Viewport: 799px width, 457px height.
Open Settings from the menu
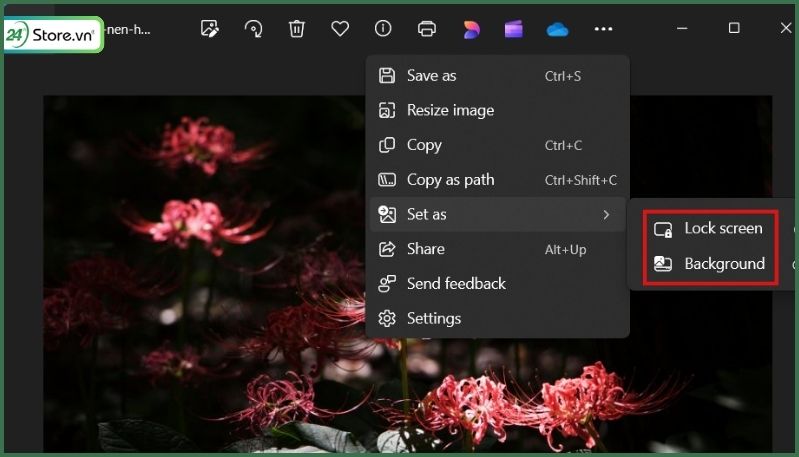coord(433,319)
